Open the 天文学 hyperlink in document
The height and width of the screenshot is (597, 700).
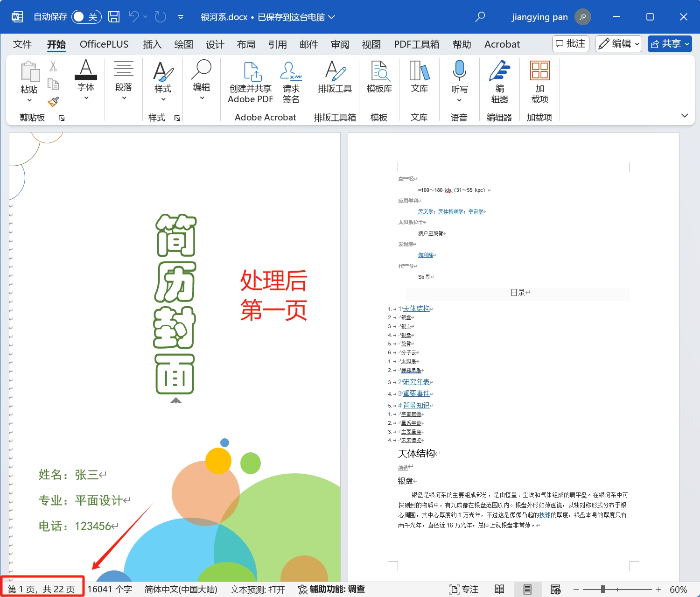(x=425, y=211)
